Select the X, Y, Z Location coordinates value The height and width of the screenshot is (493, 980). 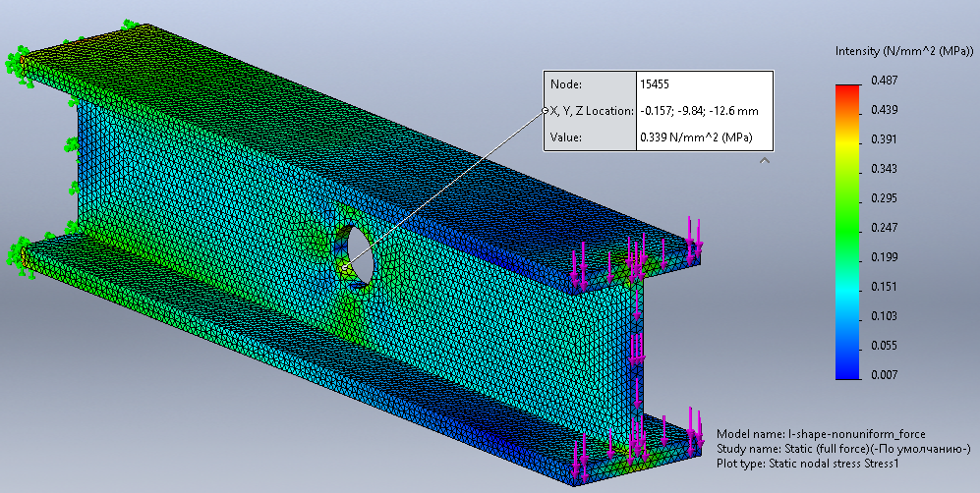[x=700, y=111]
